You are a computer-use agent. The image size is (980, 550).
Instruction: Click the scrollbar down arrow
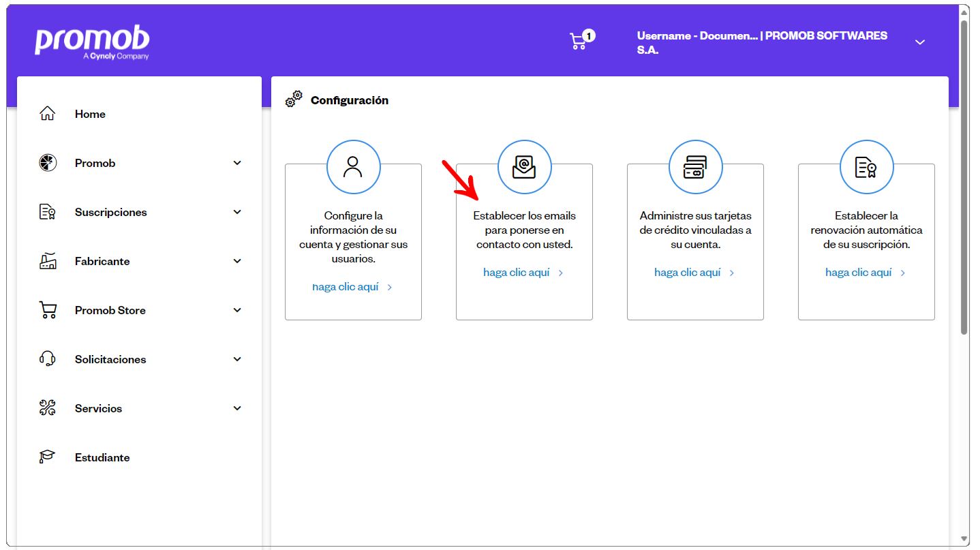pos(964,538)
